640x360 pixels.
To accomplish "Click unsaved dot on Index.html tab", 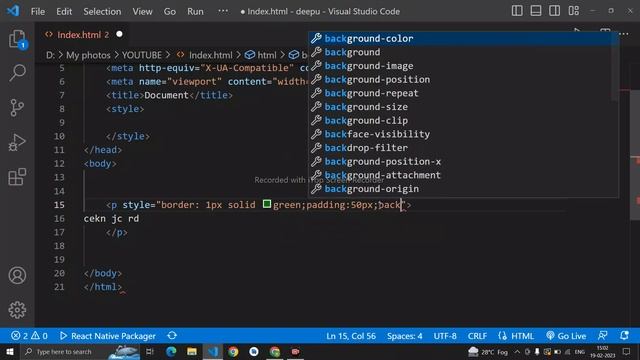I will (119, 34).
